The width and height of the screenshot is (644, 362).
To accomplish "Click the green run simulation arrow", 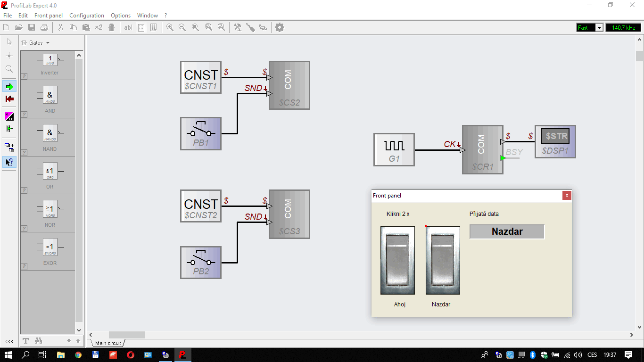I will [9, 86].
